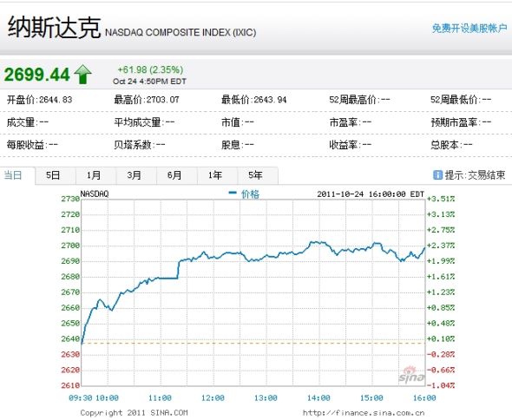Viewport: 512px width, 420px height.
Task: Click the 2011-10-24 16:00:00 EDT chart timestamp
Action: (x=371, y=194)
